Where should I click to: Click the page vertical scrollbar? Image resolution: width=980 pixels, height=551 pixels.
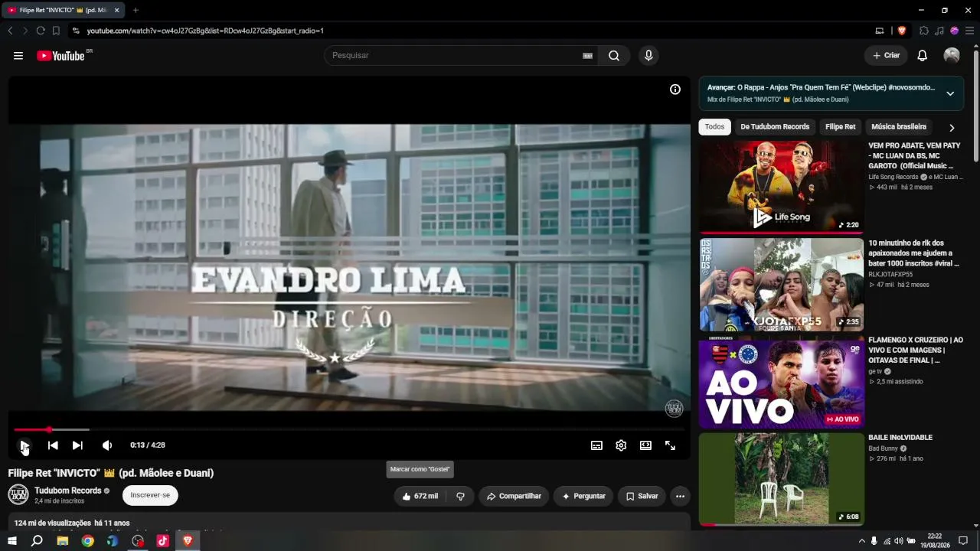tap(975, 107)
